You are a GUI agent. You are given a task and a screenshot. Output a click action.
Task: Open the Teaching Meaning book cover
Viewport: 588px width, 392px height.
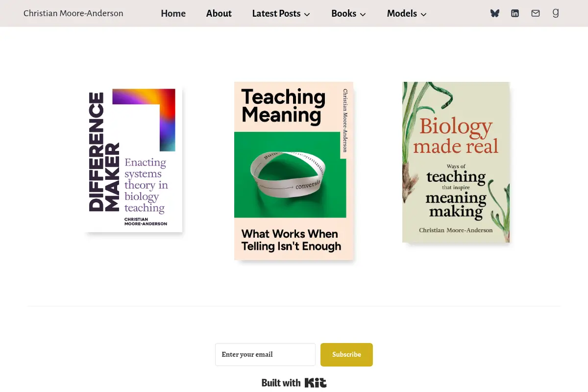[x=294, y=171]
